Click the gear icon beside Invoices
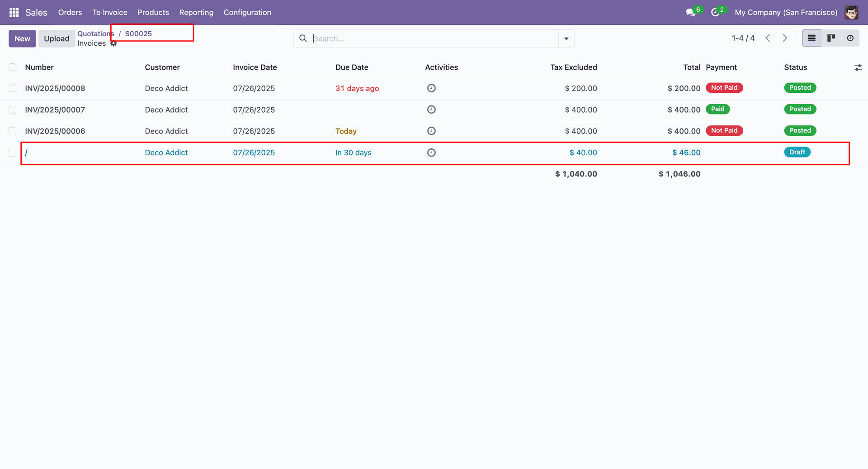Screen dimensions: 868x469 click(113, 43)
